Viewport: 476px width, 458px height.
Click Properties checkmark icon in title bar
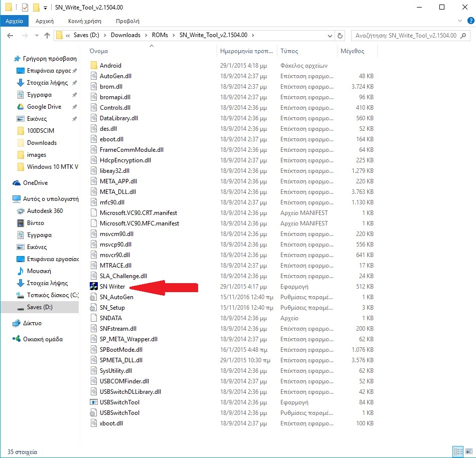[25, 8]
